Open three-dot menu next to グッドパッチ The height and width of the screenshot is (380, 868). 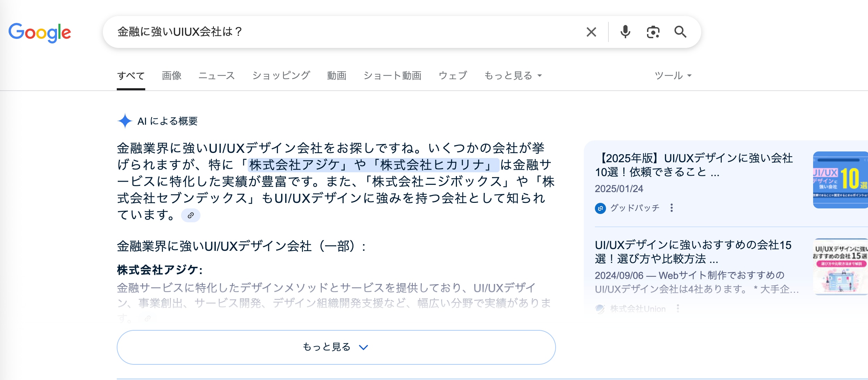pos(672,208)
